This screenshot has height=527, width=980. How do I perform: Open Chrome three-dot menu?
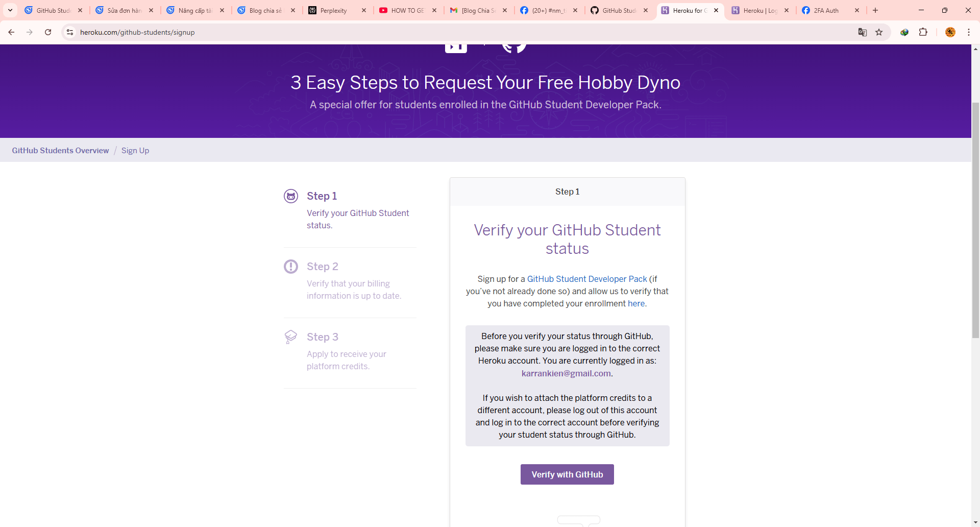(969, 32)
